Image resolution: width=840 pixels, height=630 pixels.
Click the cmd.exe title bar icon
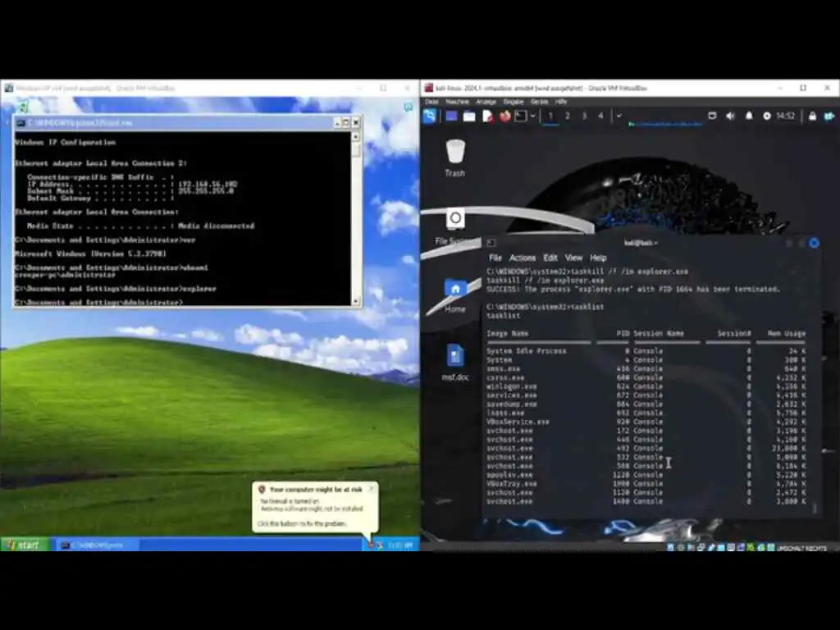(21, 123)
